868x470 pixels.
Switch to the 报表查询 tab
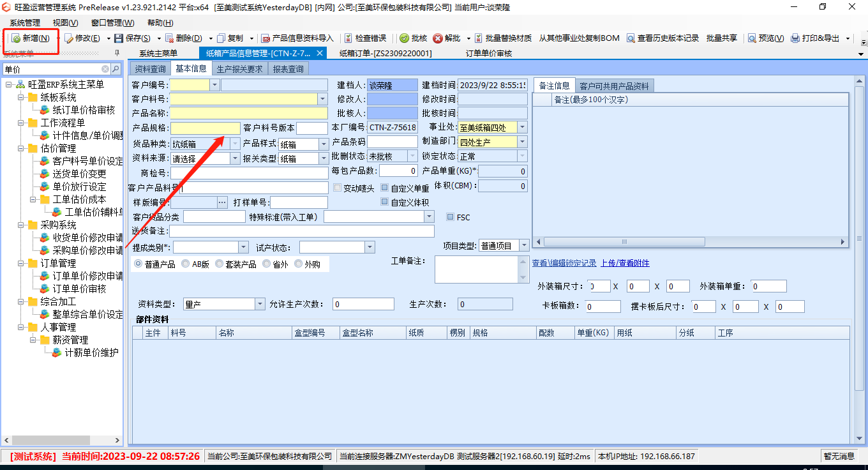[x=288, y=68]
